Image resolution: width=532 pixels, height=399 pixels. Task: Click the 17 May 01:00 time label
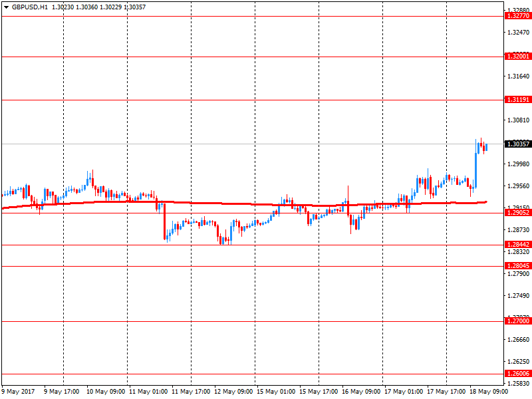pyautogui.click(x=404, y=392)
